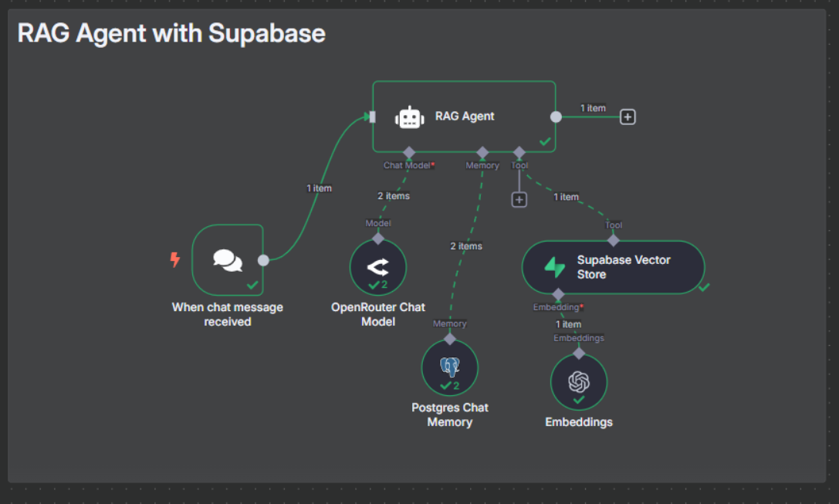Click the "2 items" label on Chat Model connection
This screenshot has height=504, width=839.
coord(394,196)
